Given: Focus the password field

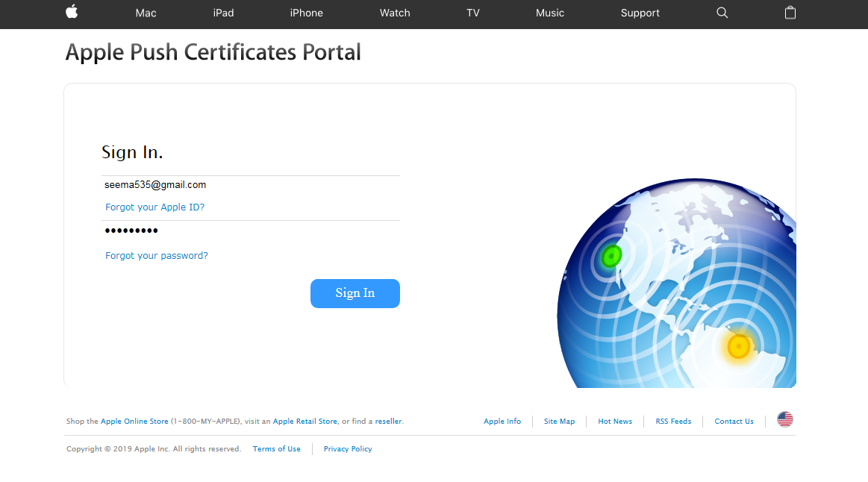Looking at the screenshot, I should (x=251, y=231).
